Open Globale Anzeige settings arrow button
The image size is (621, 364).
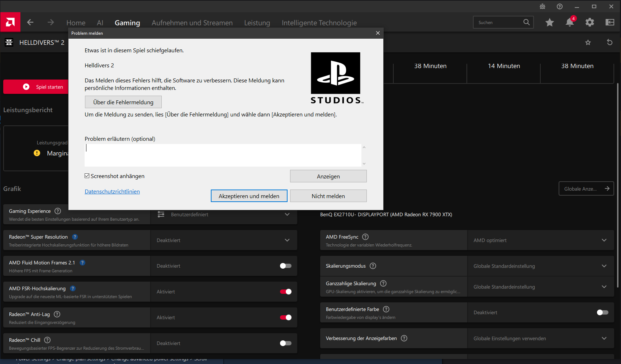tap(586, 188)
